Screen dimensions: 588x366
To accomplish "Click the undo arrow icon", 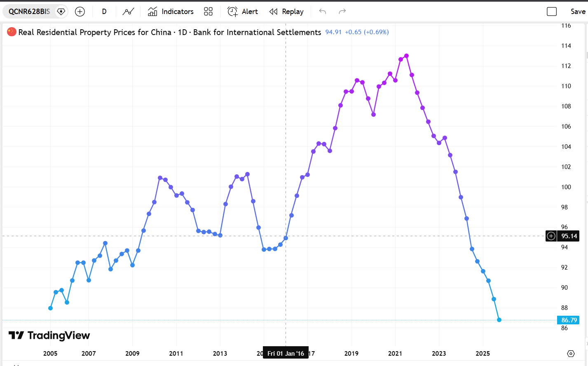I will click(323, 12).
